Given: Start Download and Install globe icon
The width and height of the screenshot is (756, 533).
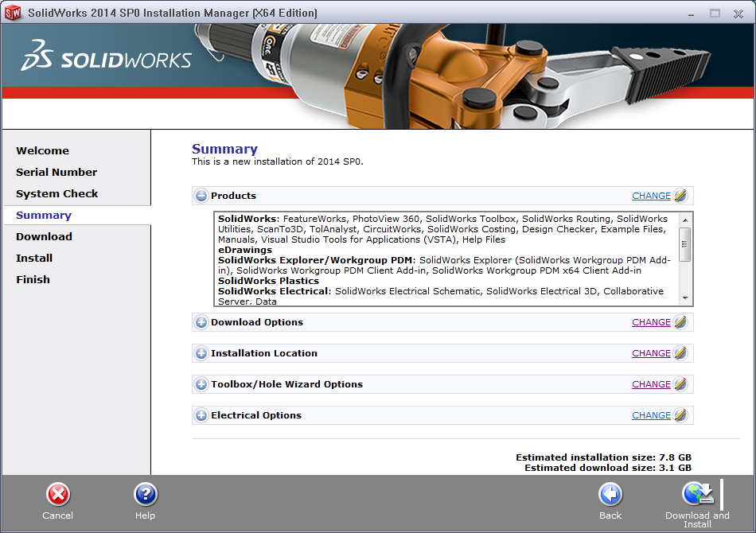Looking at the screenshot, I should tap(697, 494).
